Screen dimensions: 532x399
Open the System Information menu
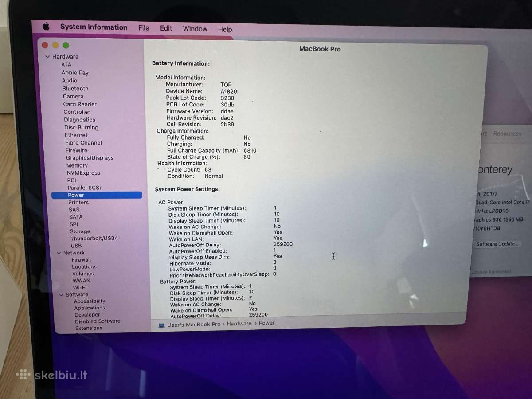pos(94,27)
